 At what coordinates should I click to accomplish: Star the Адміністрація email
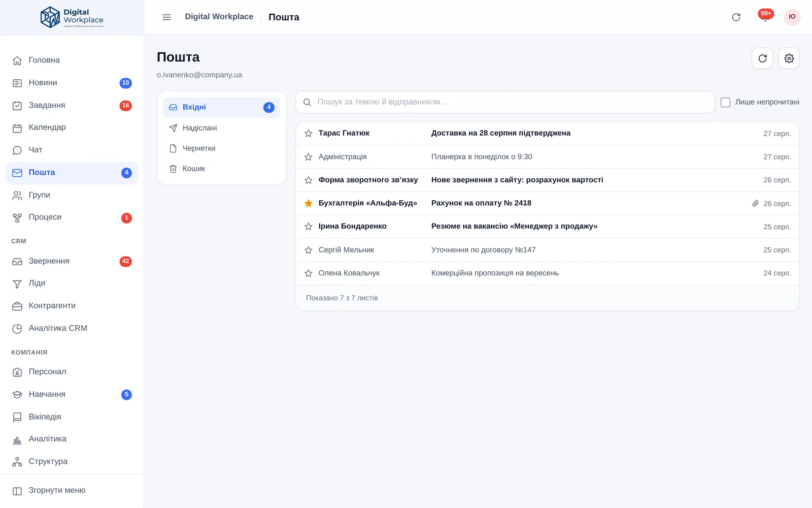point(308,157)
